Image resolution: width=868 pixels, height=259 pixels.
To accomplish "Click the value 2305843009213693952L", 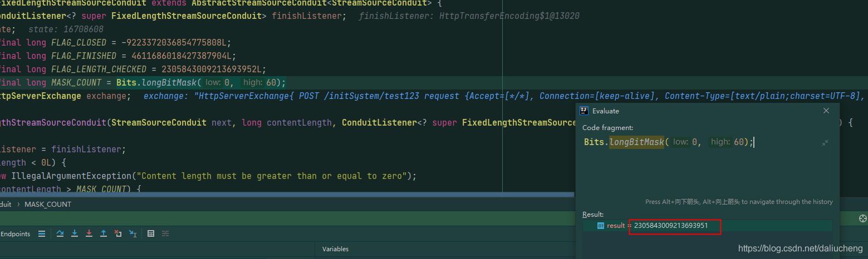I will 214,69.
